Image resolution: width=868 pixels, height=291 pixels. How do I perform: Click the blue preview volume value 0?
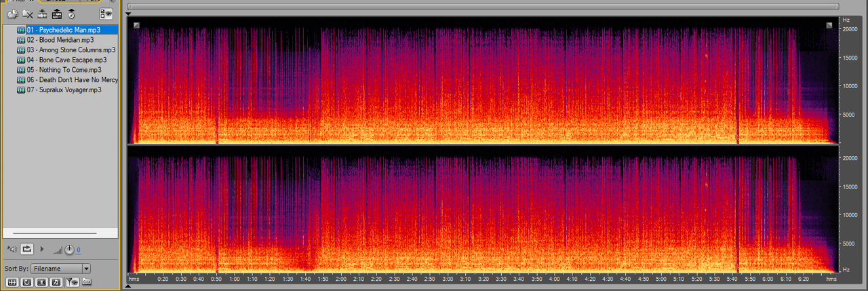(x=78, y=250)
